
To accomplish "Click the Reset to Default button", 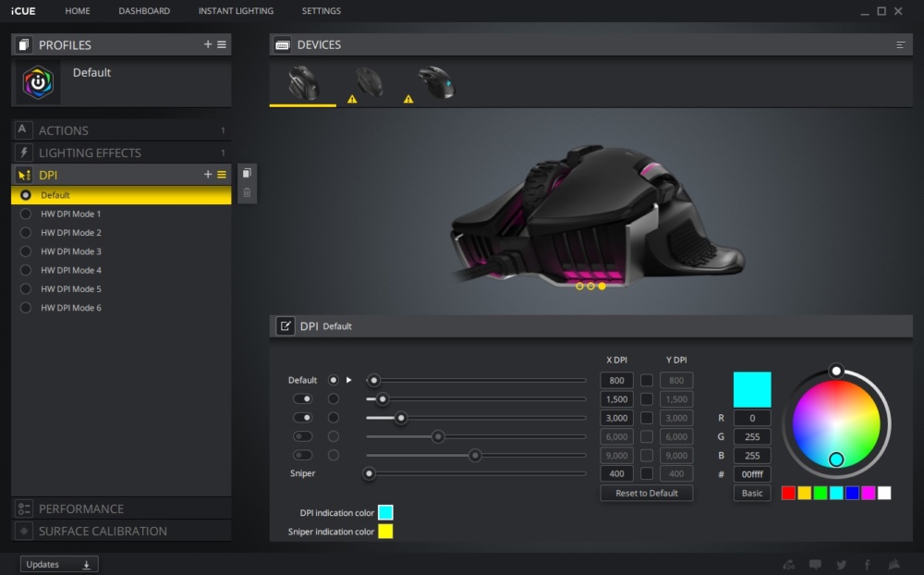I will 647,493.
